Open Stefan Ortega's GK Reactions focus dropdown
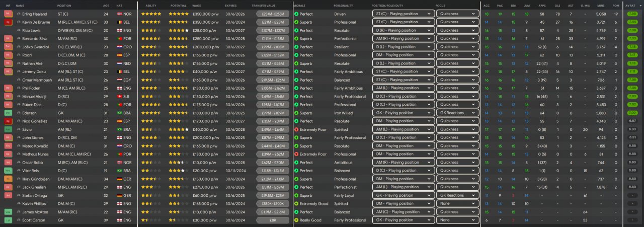 click(x=457, y=195)
